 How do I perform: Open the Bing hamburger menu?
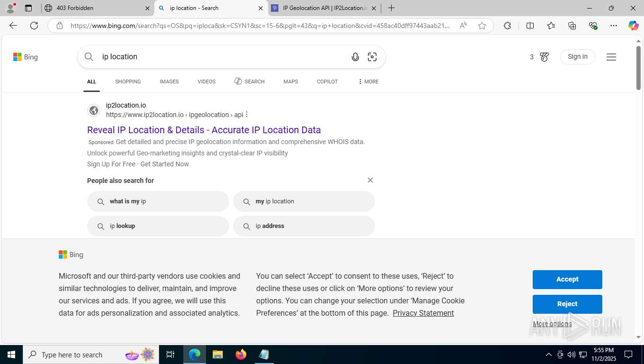click(x=611, y=57)
